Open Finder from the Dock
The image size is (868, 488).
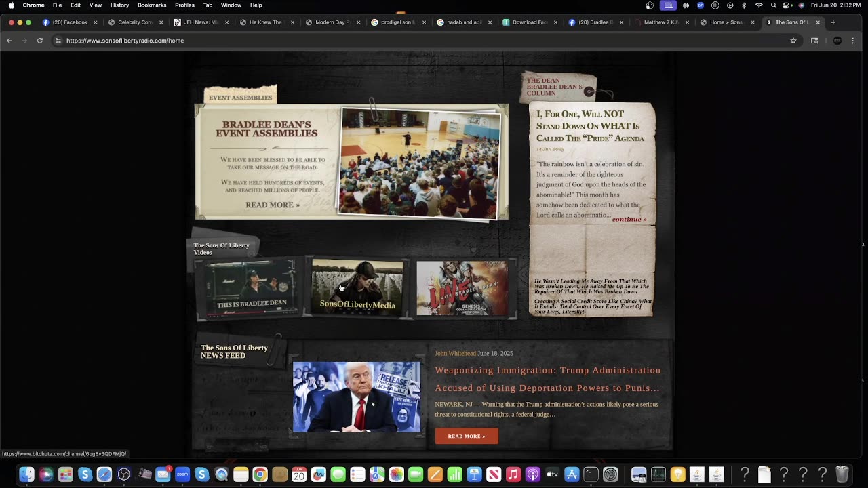[x=26, y=474]
